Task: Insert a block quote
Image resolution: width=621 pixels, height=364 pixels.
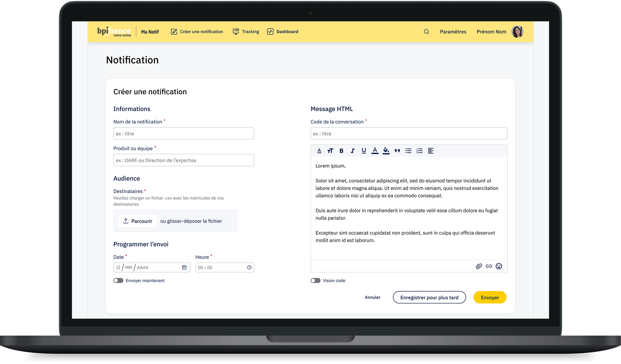Action: click(397, 151)
